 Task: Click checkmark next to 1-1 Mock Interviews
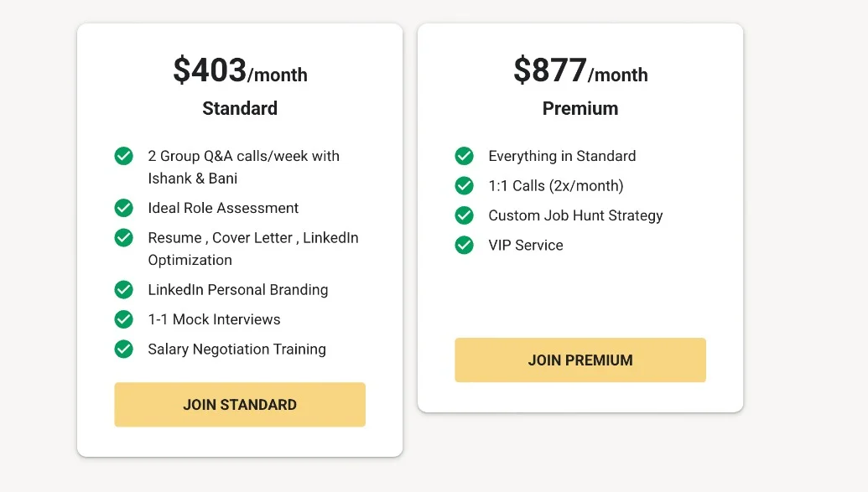pos(124,319)
